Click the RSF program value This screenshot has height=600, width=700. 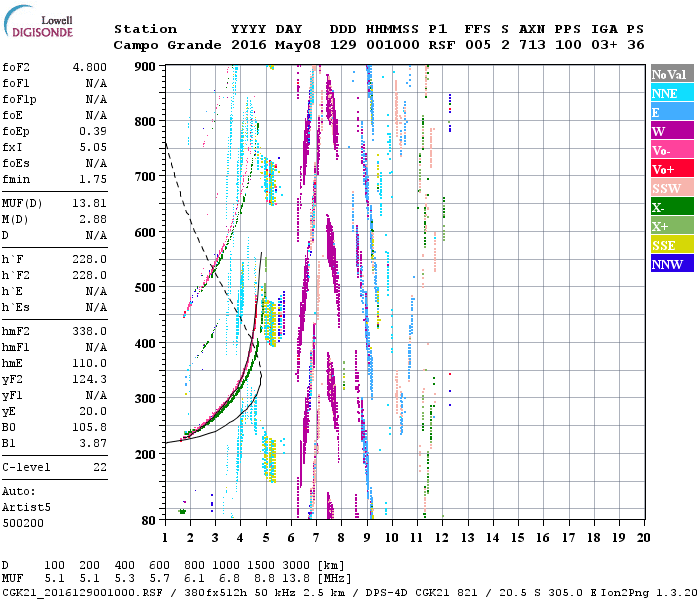442,45
